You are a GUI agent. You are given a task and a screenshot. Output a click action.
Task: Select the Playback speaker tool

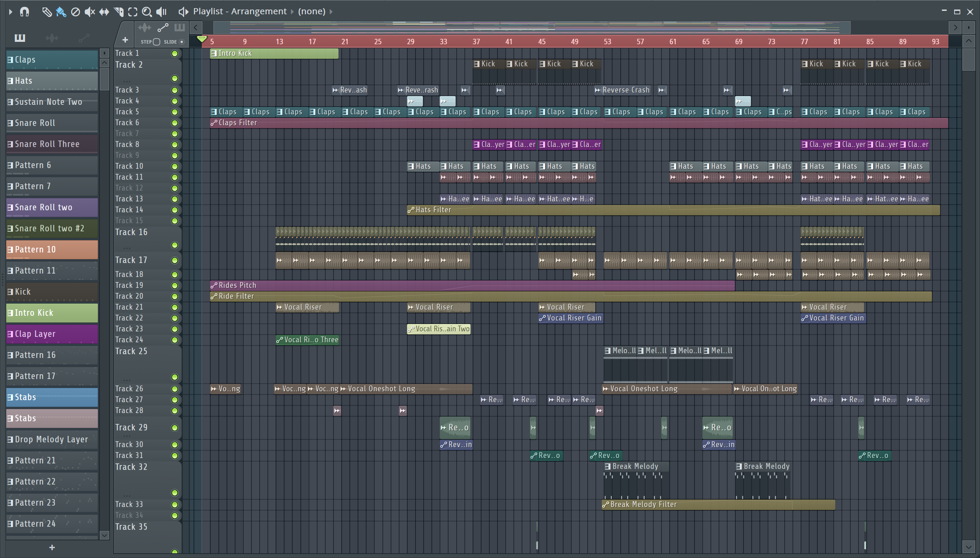pos(161,12)
